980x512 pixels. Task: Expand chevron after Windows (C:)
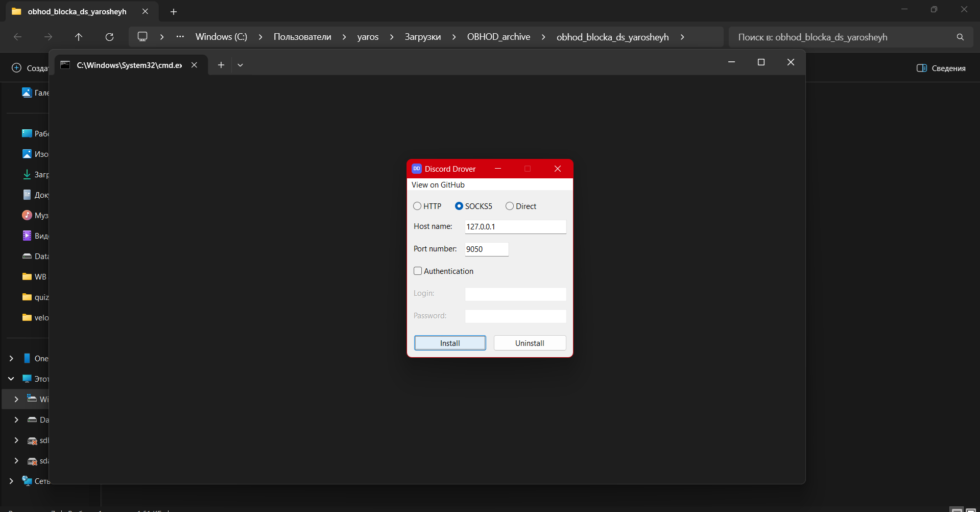(260, 37)
